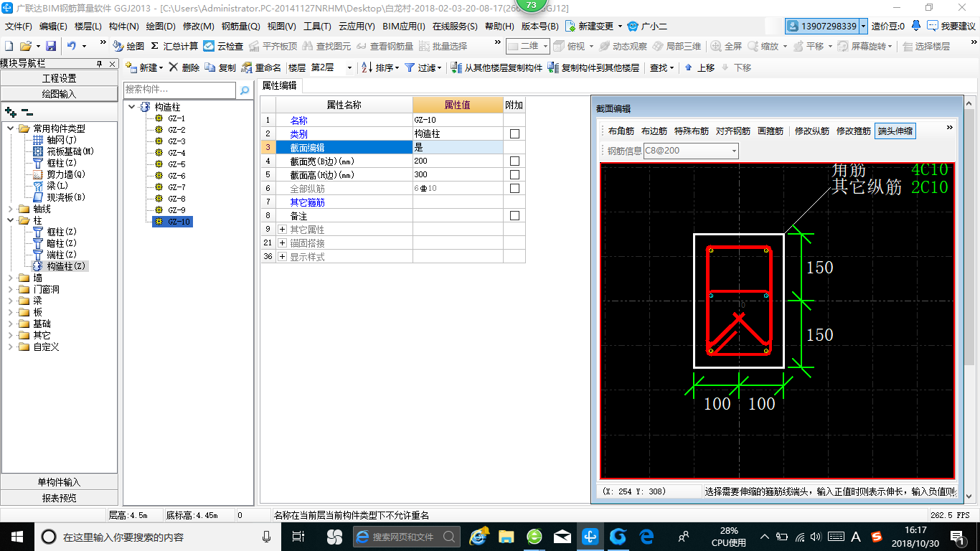Open 报表预览 at navigator bottom
Image resolution: width=980 pixels, height=551 pixels.
(59, 497)
